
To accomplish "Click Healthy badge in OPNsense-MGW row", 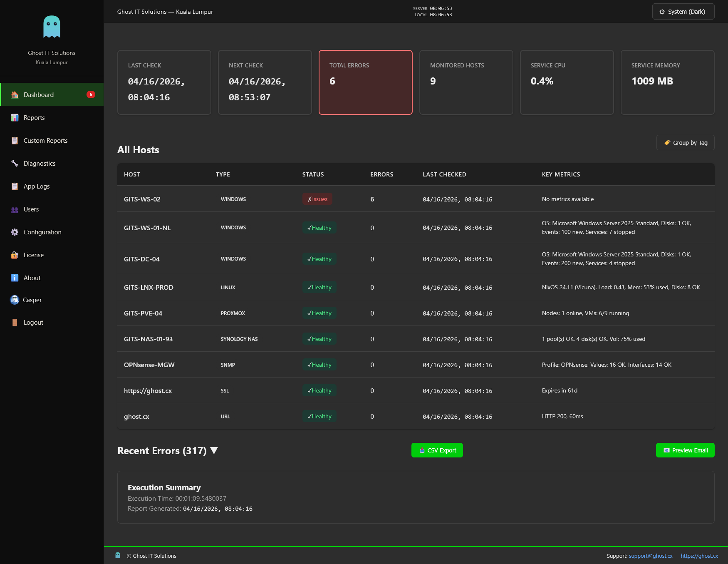I will tap(319, 365).
